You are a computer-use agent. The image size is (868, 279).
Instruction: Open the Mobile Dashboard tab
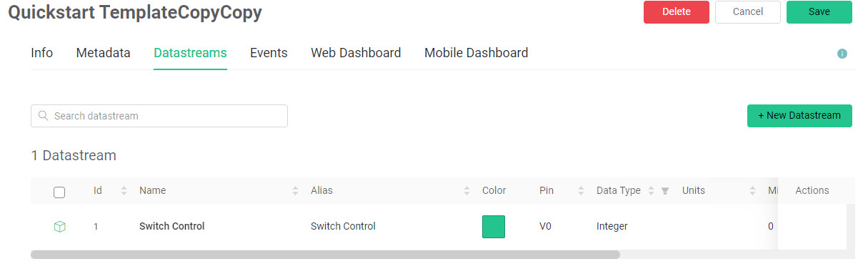pyautogui.click(x=476, y=53)
